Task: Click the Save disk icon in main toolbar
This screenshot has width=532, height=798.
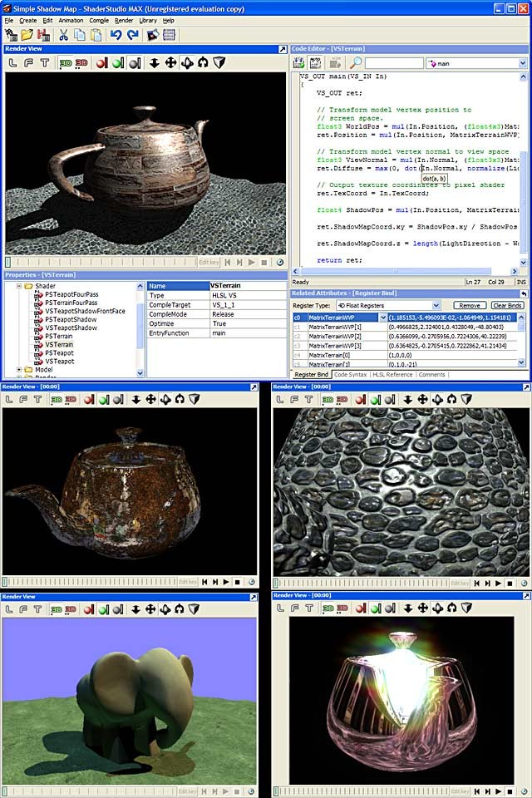Action: 44,35
